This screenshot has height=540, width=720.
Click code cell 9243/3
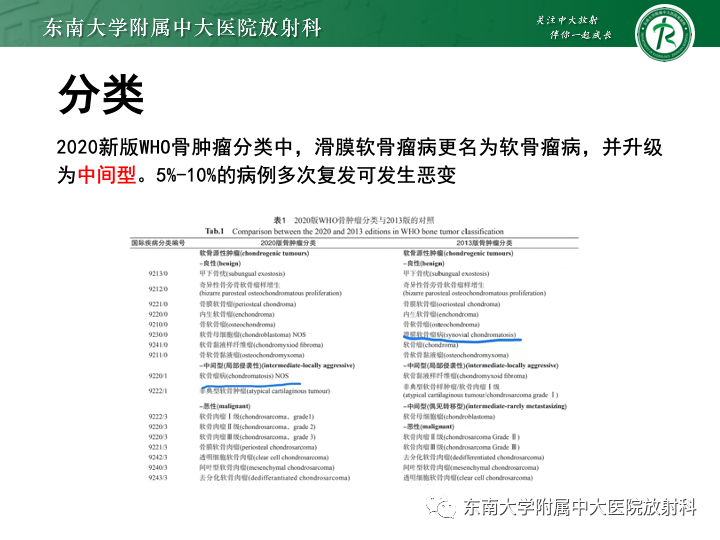coord(158,478)
